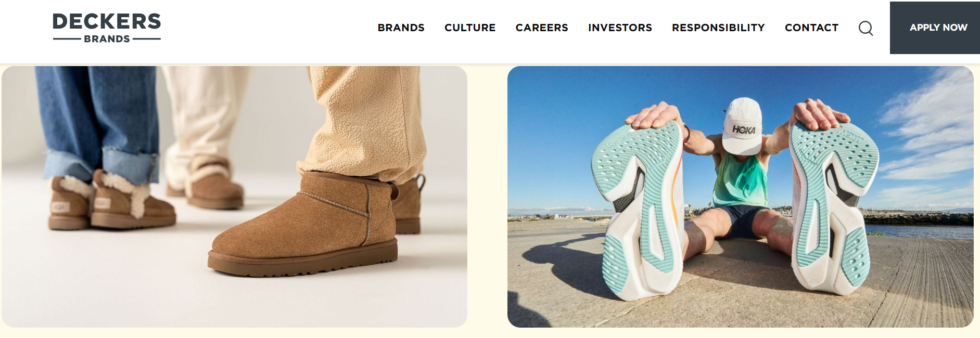Open the Culture menu item
980x338 pixels.
pos(470,28)
